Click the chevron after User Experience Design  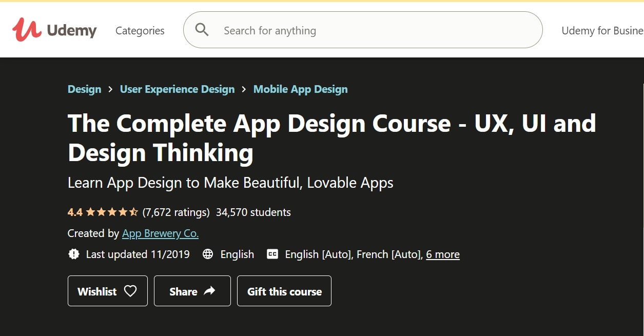pos(244,90)
